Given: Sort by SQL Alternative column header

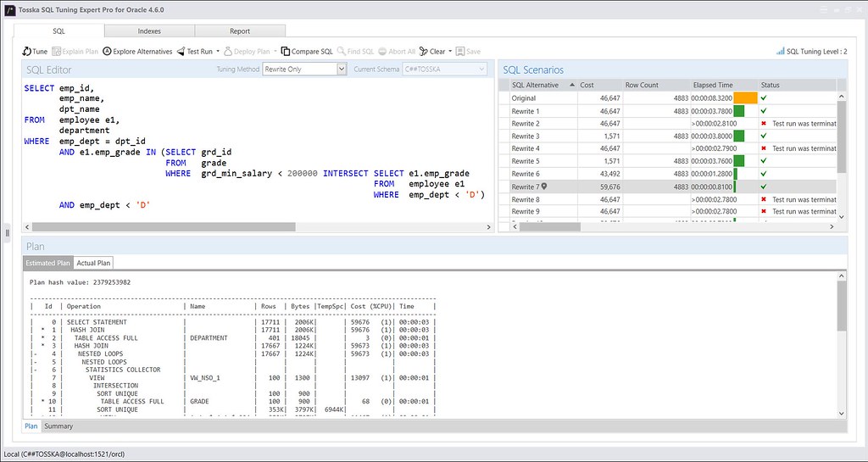Looking at the screenshot, I should (x=543, y=86).
